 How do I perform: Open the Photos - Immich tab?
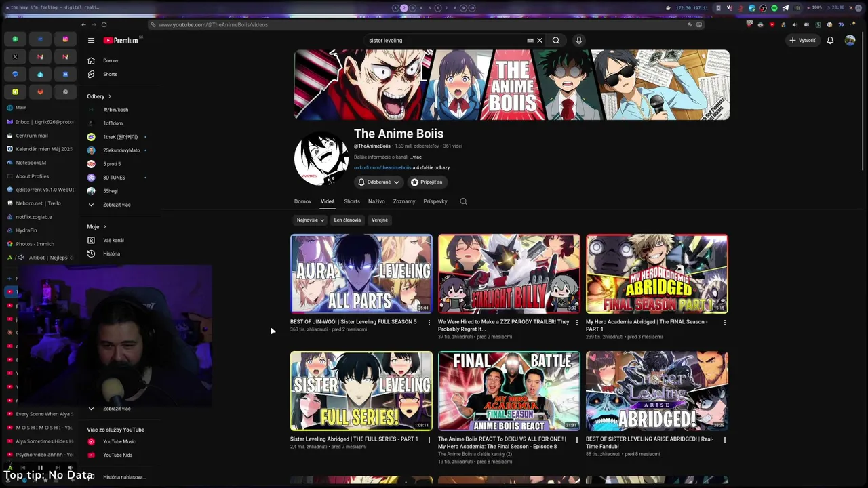pyautogui.click(x=40, y=244)
